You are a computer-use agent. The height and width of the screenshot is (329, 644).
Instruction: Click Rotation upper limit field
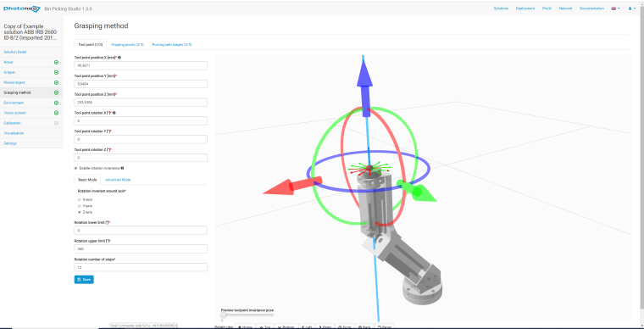pos(141,249)
